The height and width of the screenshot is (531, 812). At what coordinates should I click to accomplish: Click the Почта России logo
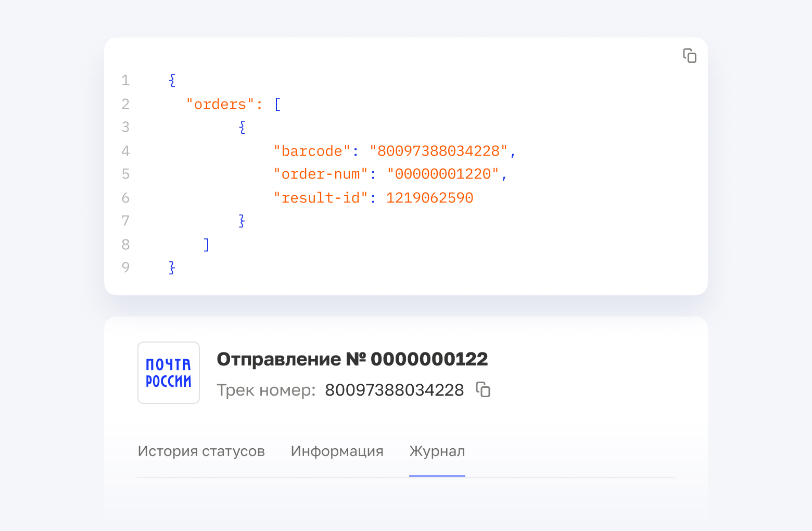pyautogui.click(x=169, y=373)
